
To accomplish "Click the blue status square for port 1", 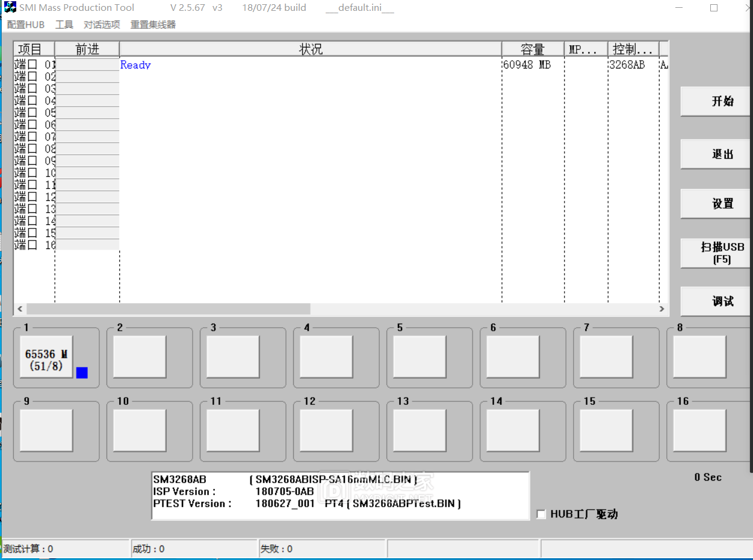I will tap(82, 373).
